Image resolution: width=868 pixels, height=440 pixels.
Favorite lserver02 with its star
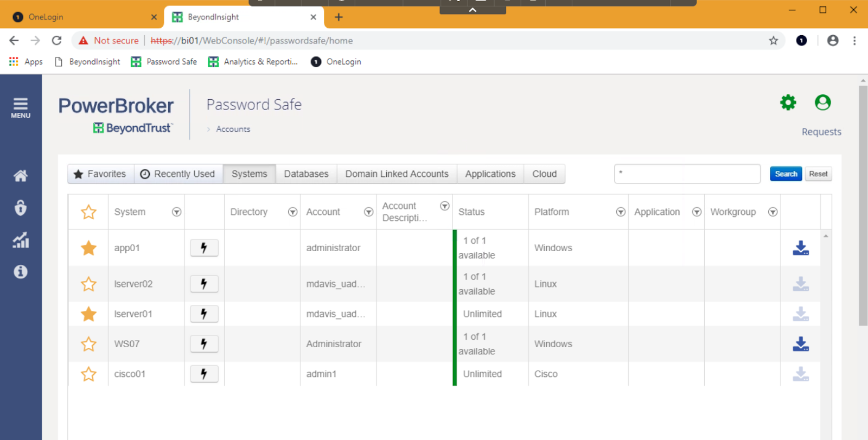point(88,284)
